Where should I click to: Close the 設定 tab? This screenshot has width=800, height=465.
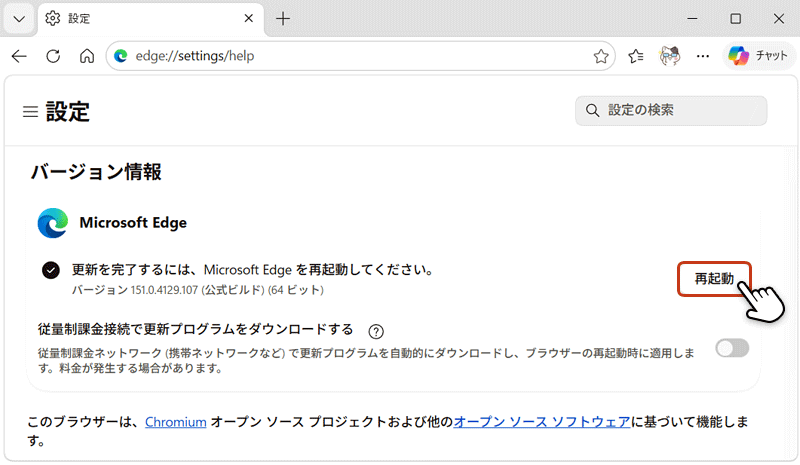(x=248, y=18)
